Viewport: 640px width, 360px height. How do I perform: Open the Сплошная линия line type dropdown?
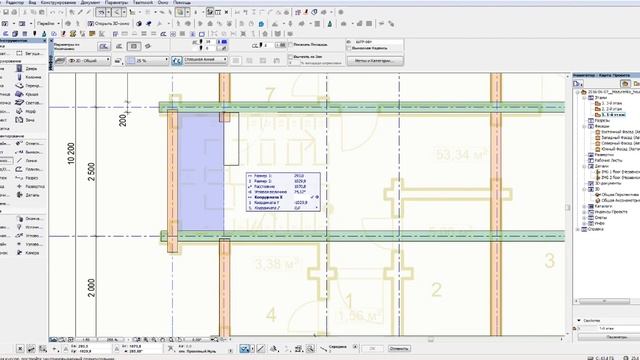[205, 60]
